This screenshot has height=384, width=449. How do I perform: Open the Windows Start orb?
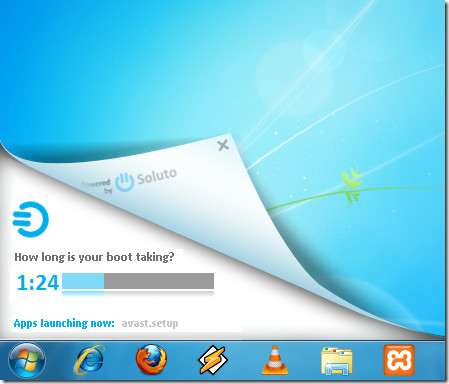[x=27, y=361]
